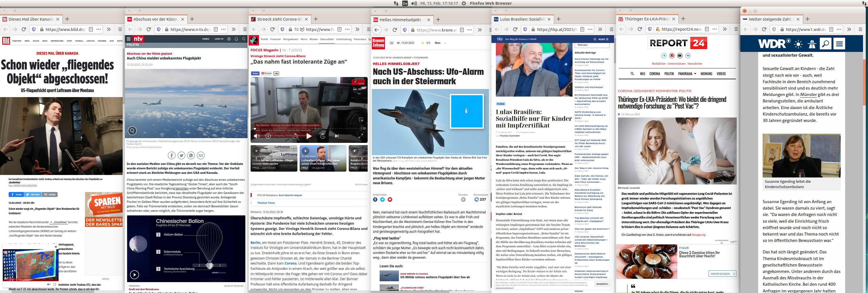868x293 pixels.
Task: Print the Krone article
Action: coord(463,199)
